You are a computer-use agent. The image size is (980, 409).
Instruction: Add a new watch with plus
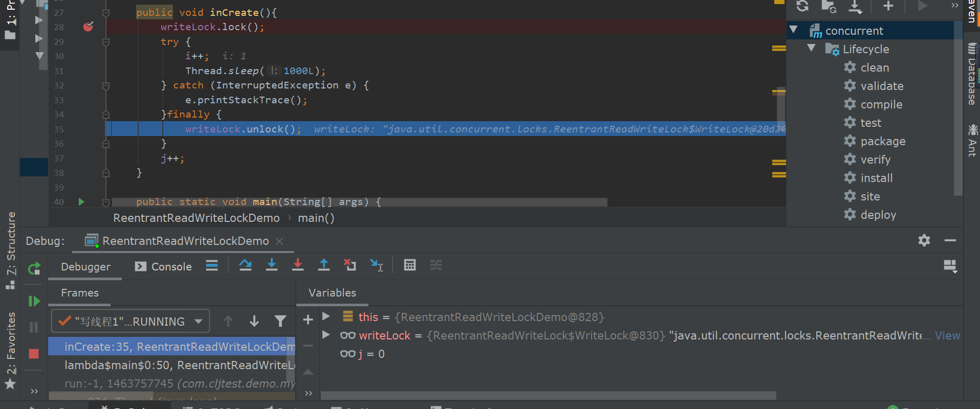308,320
